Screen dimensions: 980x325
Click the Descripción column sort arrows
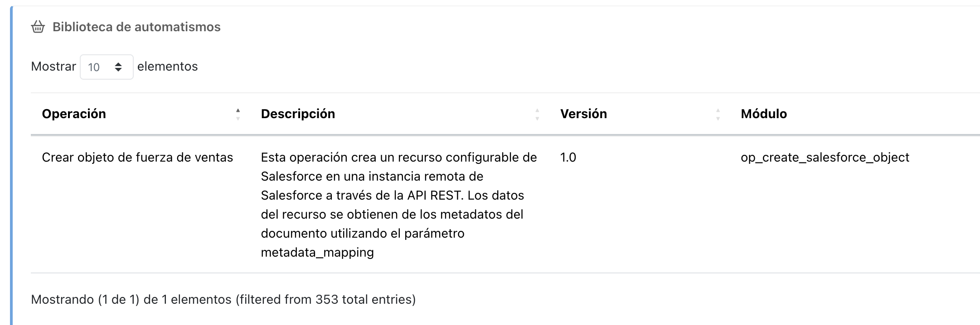[537, 114]
